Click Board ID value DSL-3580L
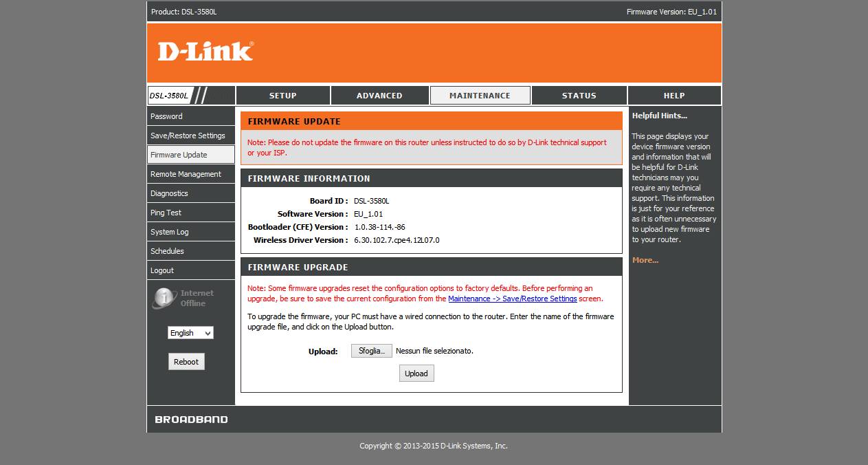Screen dimensions: 868x465 click(x=372, y=201)
